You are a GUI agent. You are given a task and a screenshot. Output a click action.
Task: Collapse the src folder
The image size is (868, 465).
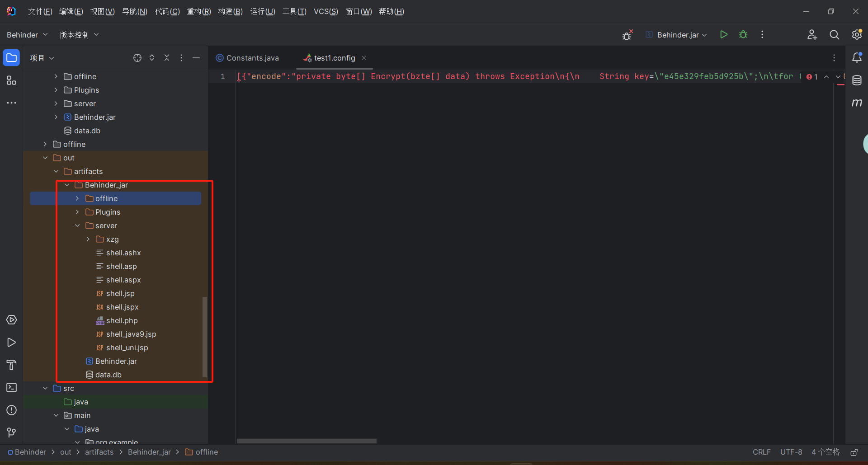pos(45,388)
